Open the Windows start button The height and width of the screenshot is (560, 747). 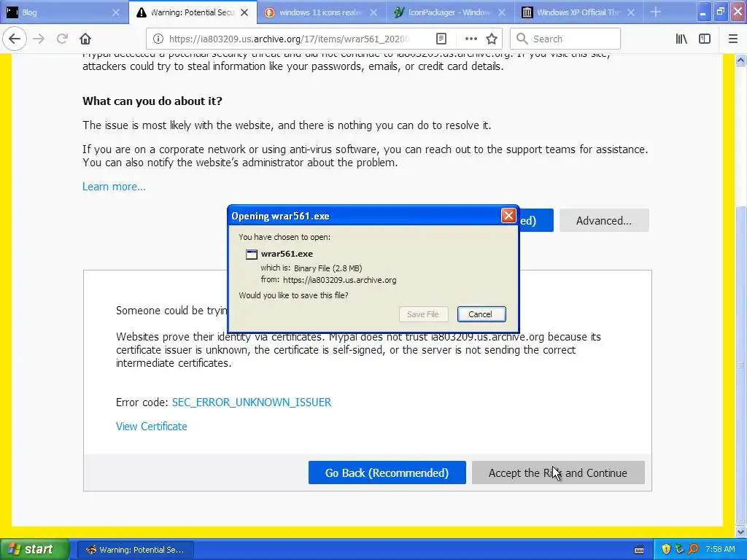pos(34,550)
